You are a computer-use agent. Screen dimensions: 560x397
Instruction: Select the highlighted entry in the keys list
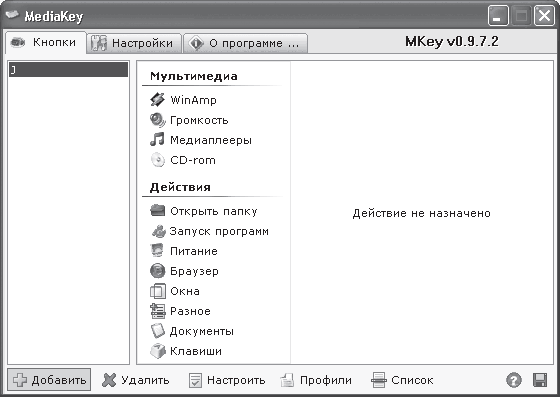(x=68, y=69)
